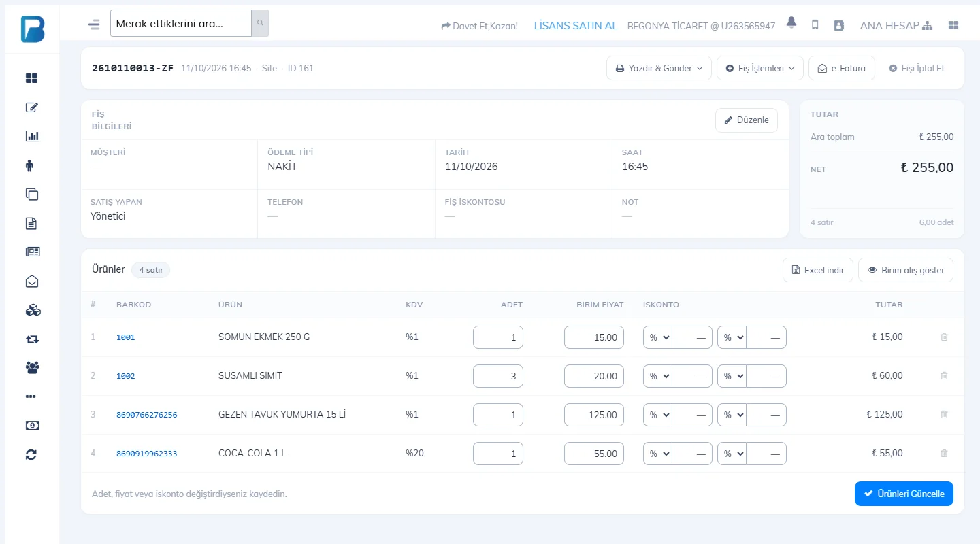Open the ANA HESAP account menu

(896, 26)
